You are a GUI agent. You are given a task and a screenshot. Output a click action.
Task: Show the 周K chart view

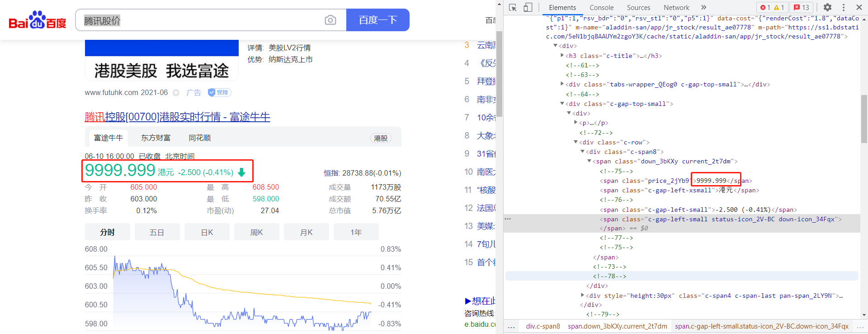pos(257,232)
